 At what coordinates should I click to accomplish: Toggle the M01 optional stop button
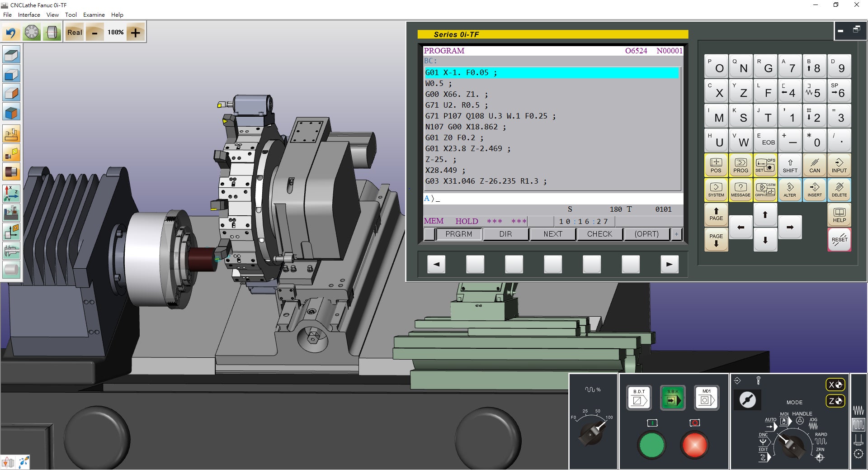pyautogui.click(x=707, y=398)
